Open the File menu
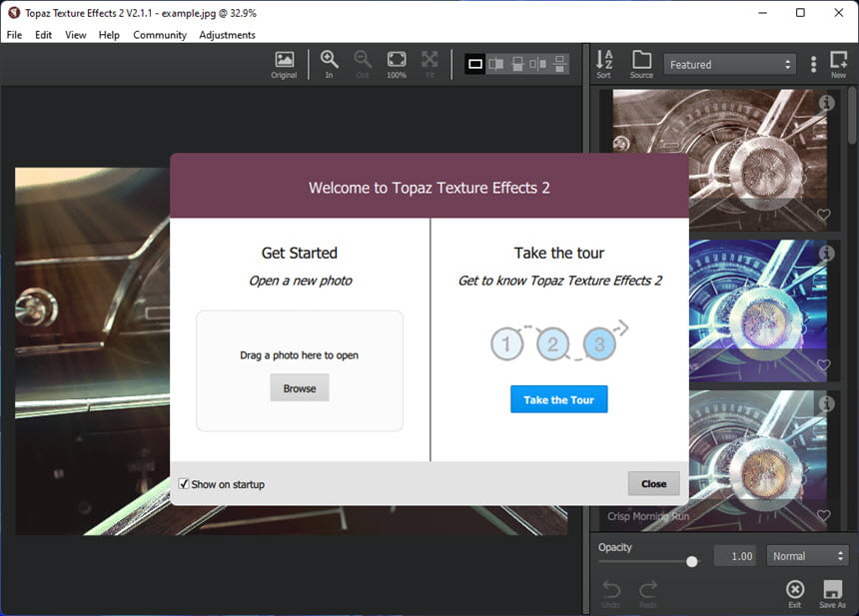859x616 pixels. coord(14,35)
